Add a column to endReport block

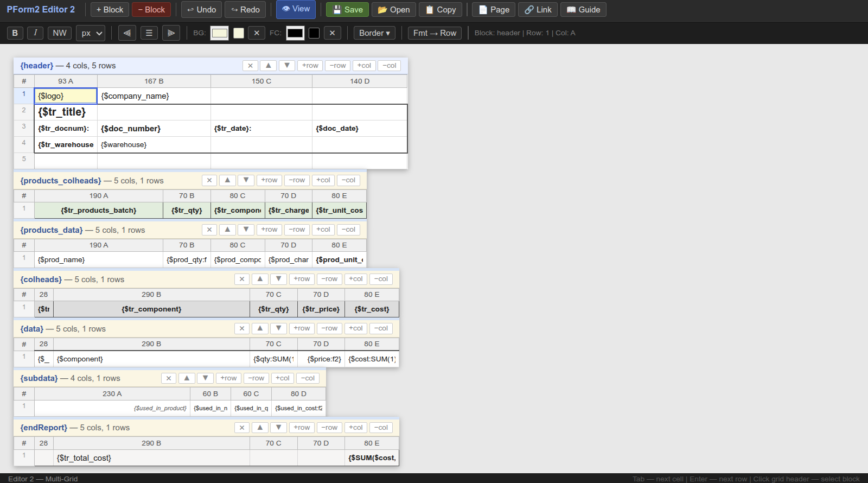pos(356,428)
